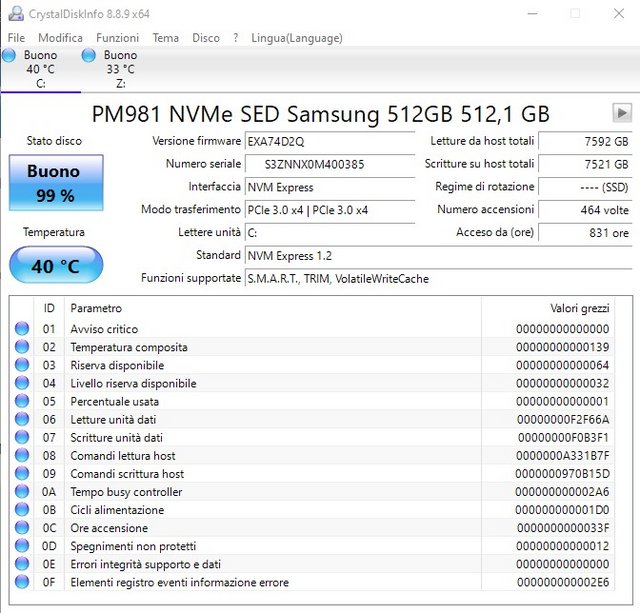The height and width of the screenshot is (613, 640).
Task: Click the status orb for Cicli alimentazione
Action: [x=22, y=509]
